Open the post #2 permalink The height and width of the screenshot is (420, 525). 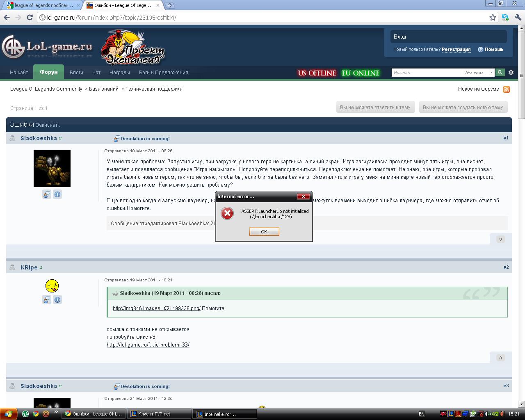click(506, 267)
